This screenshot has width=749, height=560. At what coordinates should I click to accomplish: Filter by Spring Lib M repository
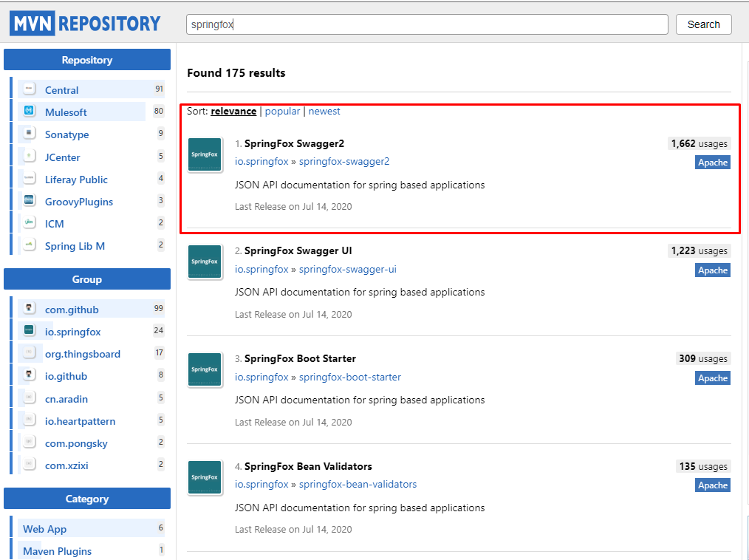75,246
